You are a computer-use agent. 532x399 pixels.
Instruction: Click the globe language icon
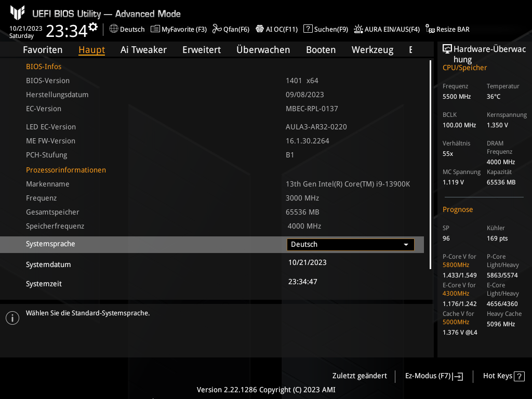pos(114,29)
